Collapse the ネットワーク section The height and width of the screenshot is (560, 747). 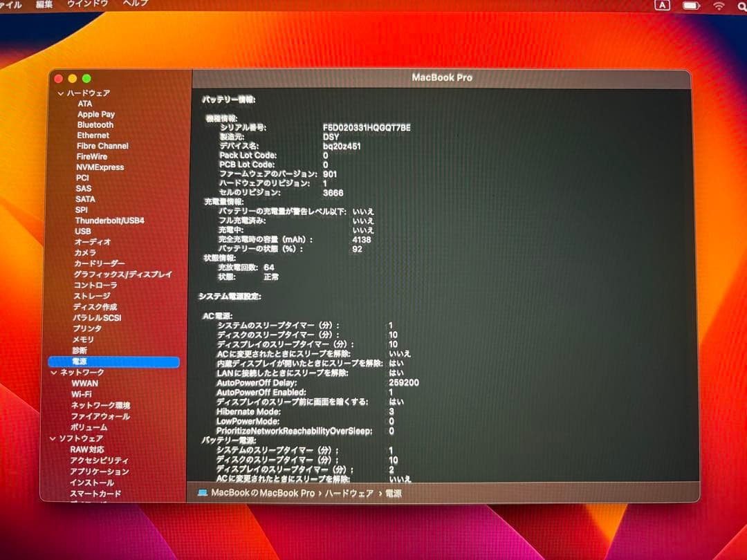click(x=55, y=373)
